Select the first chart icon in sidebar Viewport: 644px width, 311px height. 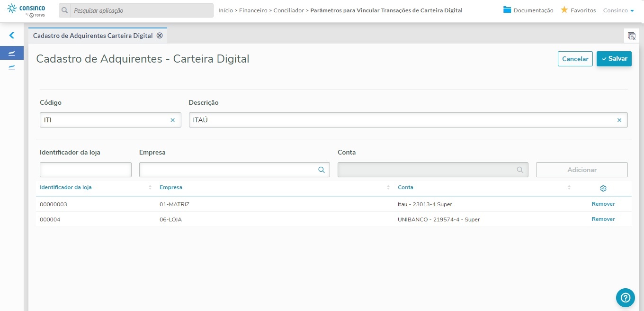pos(12,53)
